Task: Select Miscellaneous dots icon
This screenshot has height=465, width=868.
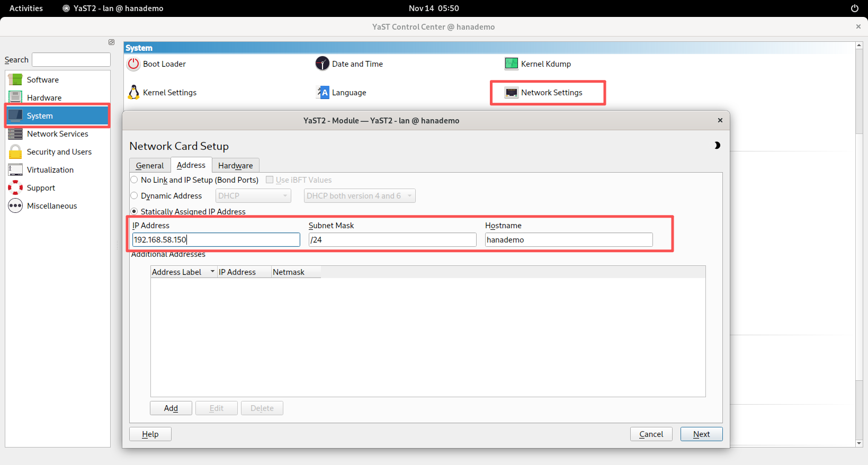Action: pyautogui.click(x=15, y=205)
